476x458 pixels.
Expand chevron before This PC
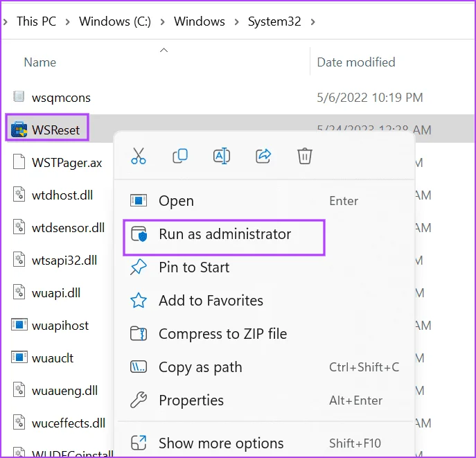(6, 22)
